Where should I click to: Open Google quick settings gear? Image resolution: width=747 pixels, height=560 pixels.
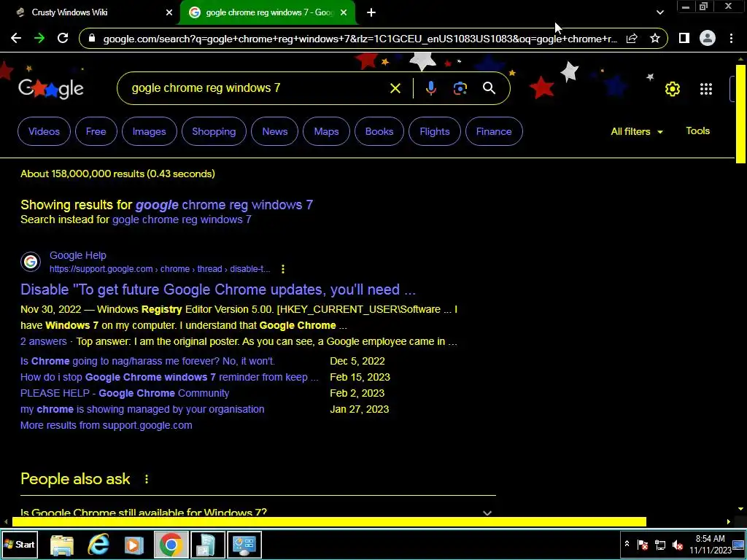[x=672, y=88]
